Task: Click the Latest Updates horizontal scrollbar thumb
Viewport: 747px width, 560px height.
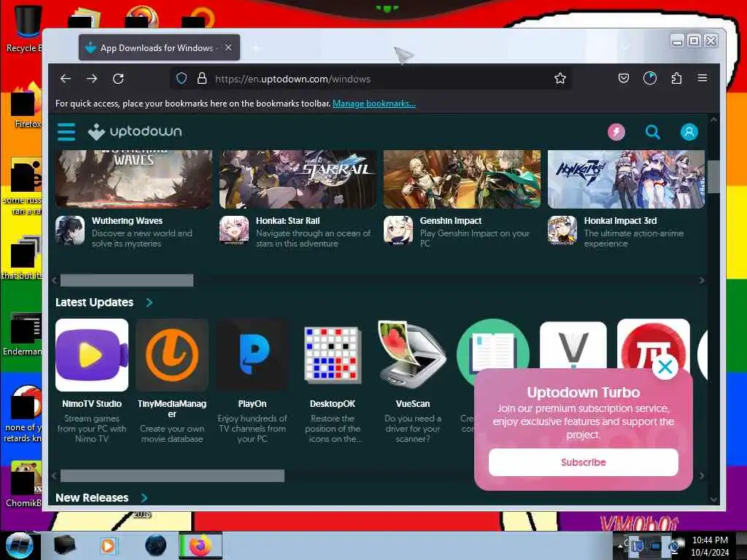Action: (x=172, y=475)
